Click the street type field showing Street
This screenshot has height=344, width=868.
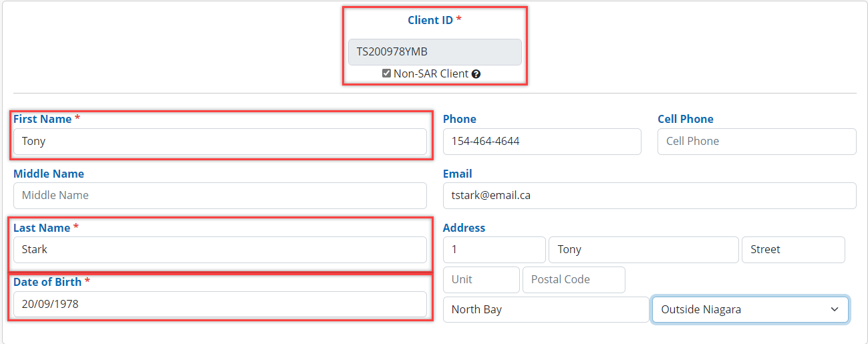point(792,250)
